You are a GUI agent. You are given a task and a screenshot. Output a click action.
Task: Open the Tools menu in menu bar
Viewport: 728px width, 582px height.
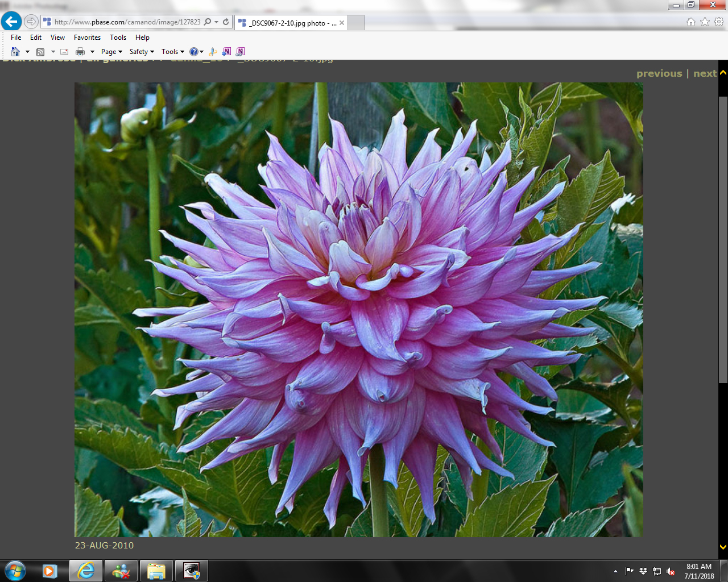pos(118,38)
